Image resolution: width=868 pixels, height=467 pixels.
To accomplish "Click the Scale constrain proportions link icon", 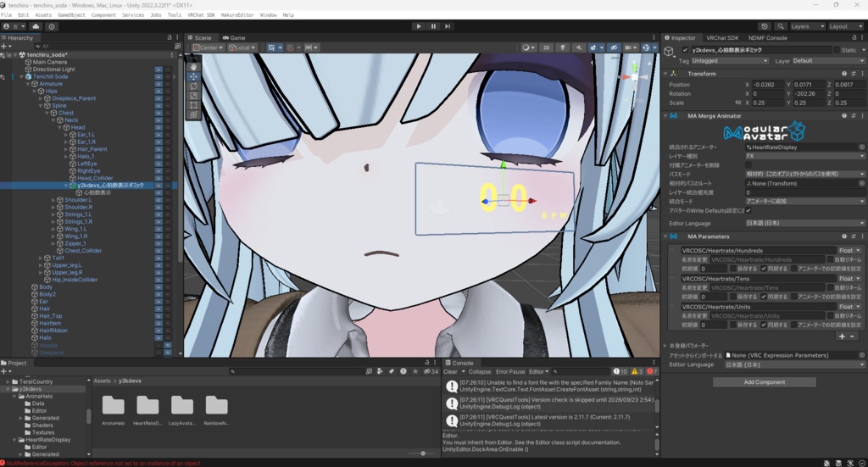I will pyautogui.click(x=738, y=103).
